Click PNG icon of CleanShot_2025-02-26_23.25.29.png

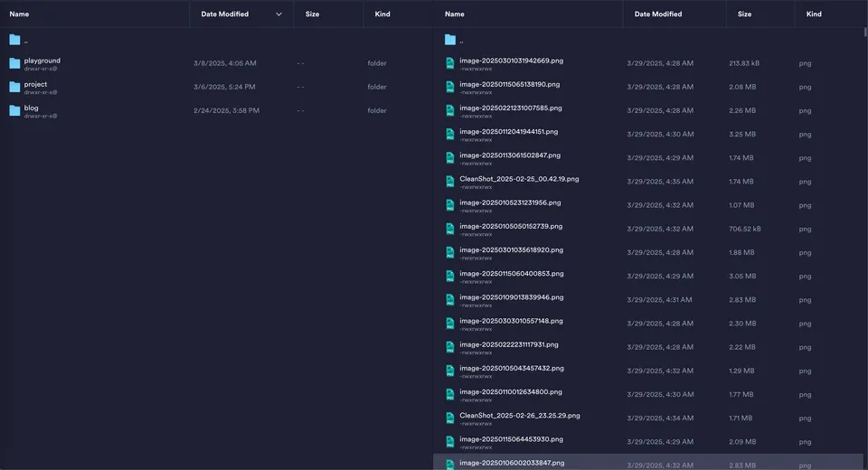pos(450,418)
